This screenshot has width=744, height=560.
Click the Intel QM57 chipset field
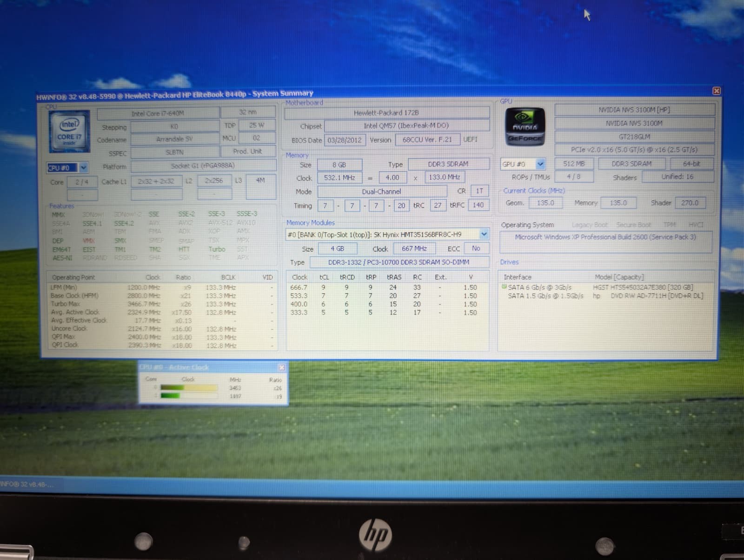coord(407,126)
